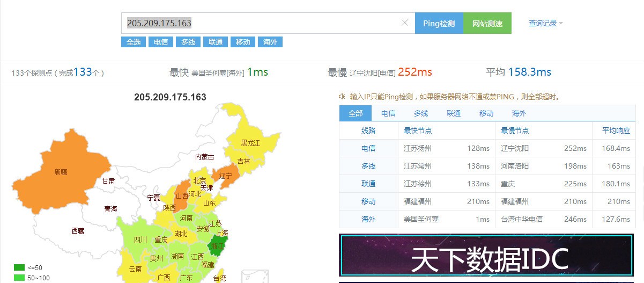
Task: Switch to the 移动 tab in results table
Action: point(486,113)
